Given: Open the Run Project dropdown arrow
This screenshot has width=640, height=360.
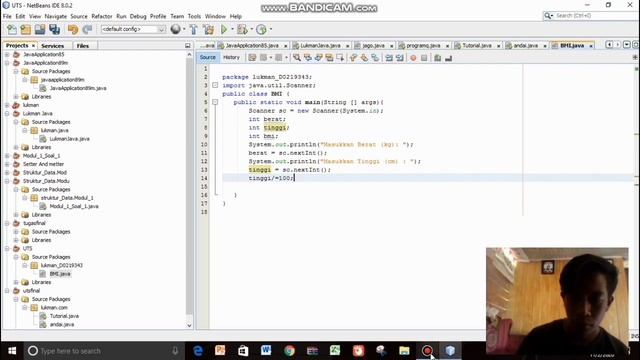Looking at the screenshot, I should point(232,29).
